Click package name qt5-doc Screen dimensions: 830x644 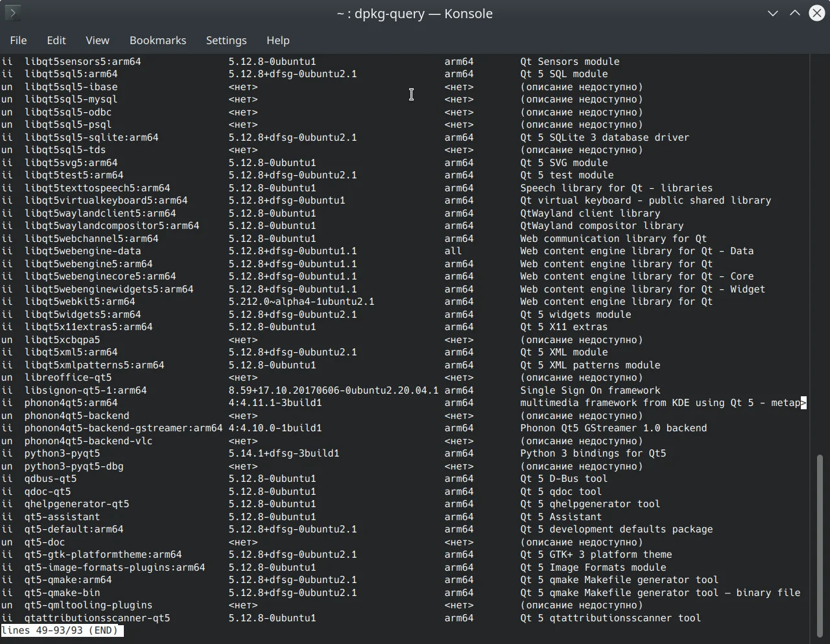(x=45, y=542)
